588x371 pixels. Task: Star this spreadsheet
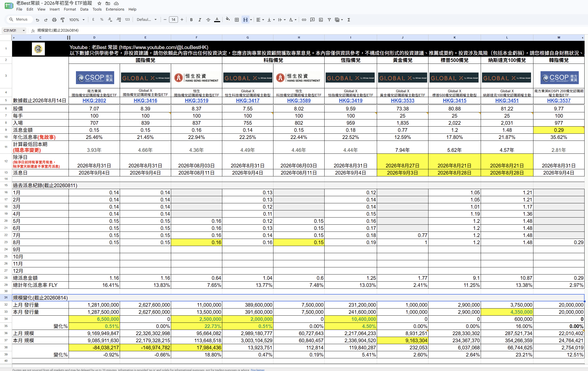coord(99,3)
